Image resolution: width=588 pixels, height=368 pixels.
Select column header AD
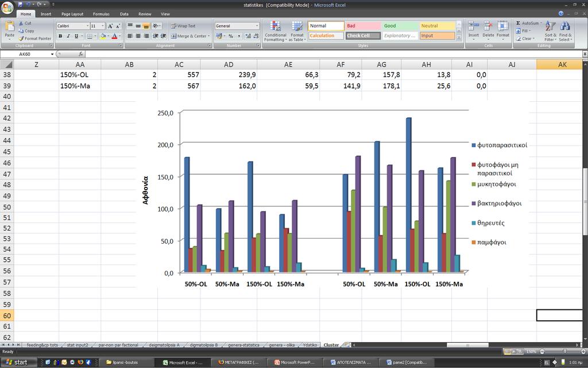pos(229,64)
